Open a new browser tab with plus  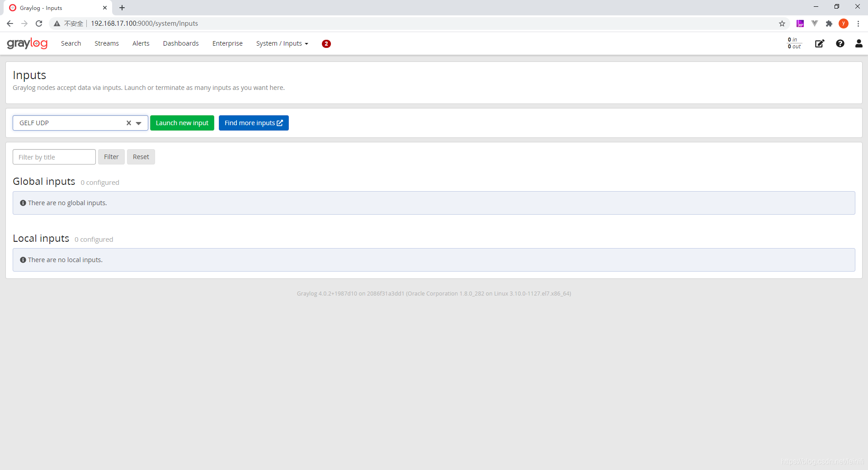tap(122, 8)
